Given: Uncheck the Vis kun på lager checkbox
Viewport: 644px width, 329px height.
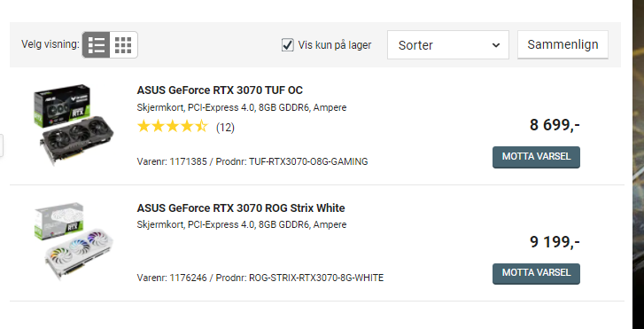Looking at the screenshot, I should click(x=288, y=44).
